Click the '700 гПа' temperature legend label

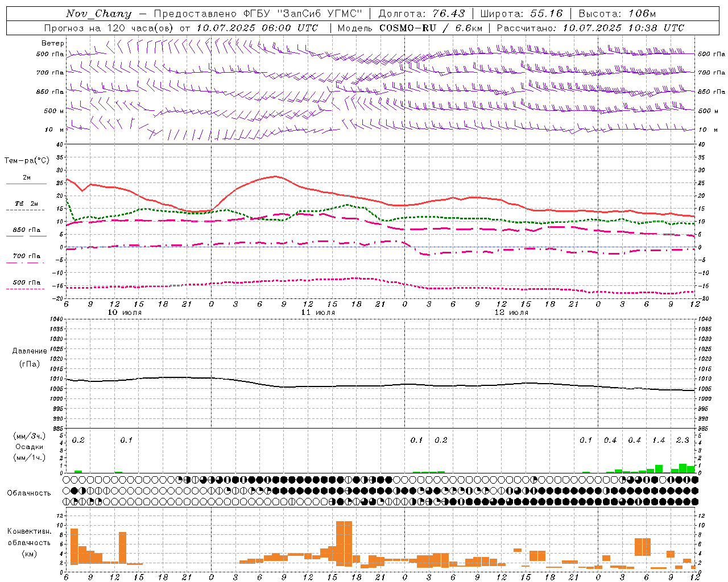26,256
